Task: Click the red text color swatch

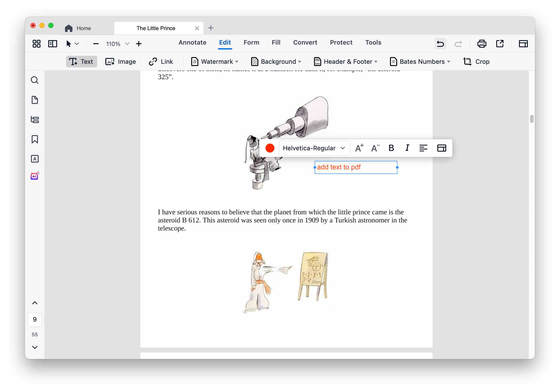Action: 270,148
